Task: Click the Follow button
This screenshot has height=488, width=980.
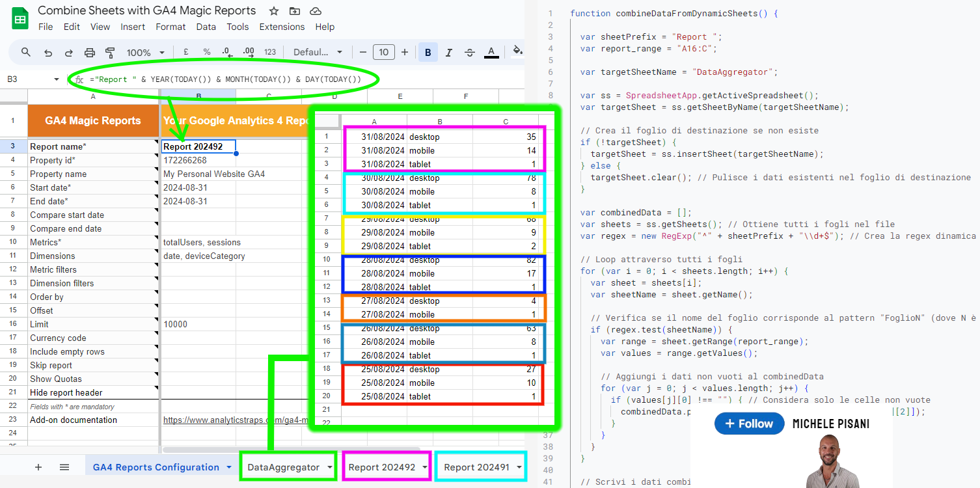Action: 749,424
